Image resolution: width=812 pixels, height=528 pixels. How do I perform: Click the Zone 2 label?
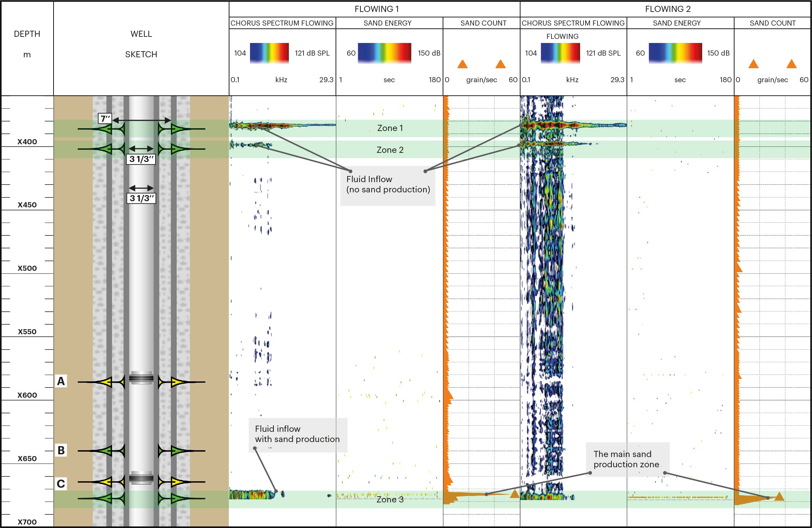(x=389, y=150)
